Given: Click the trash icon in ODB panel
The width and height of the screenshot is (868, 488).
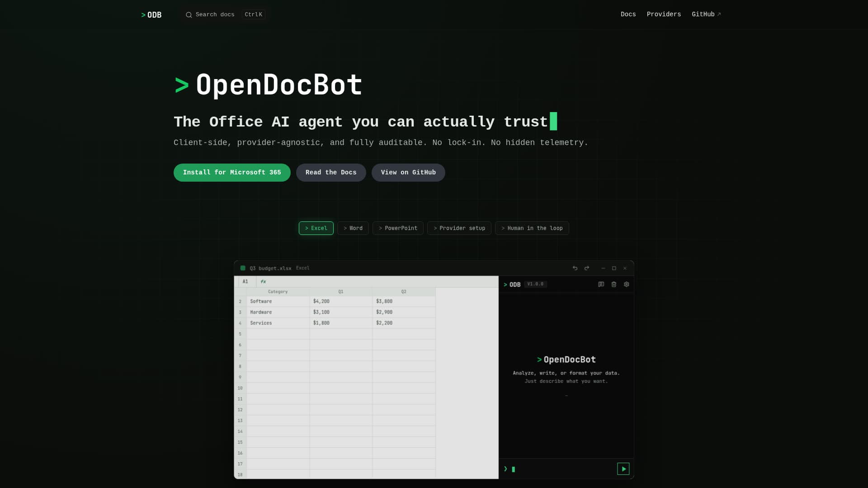Looking at the screenshot, I should pyautogui.click(x=614, y=285).
